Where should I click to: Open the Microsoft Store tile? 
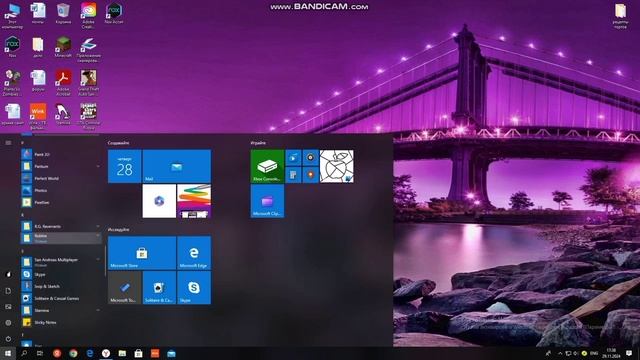142,253
